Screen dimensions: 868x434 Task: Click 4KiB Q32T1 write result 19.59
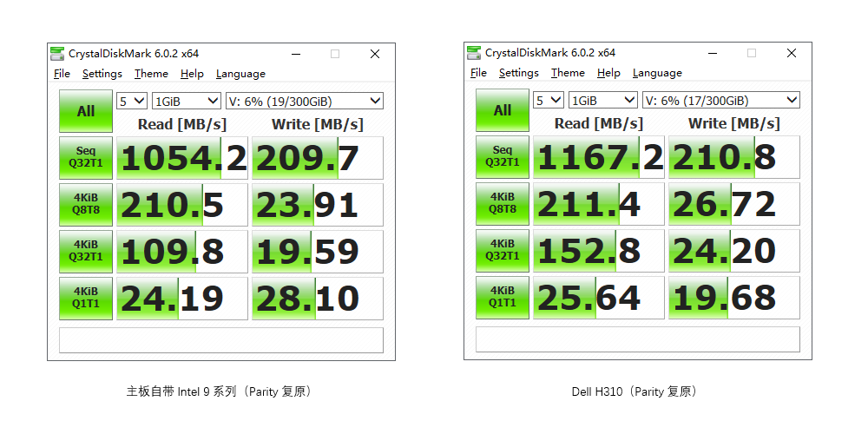point(317,252)
